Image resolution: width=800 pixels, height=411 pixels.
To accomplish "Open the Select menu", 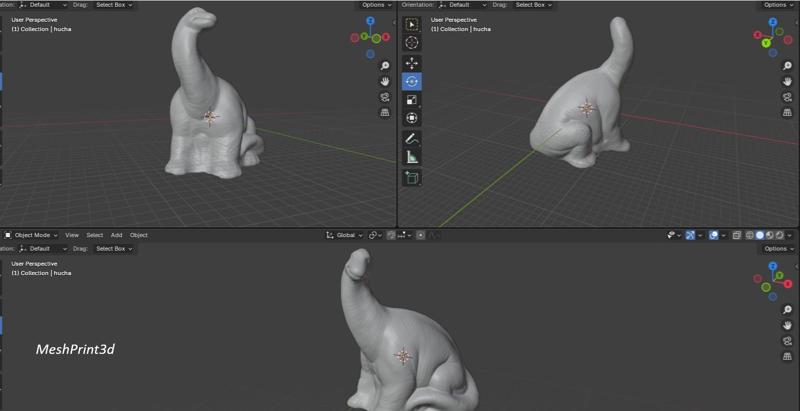I will (94, 235).
